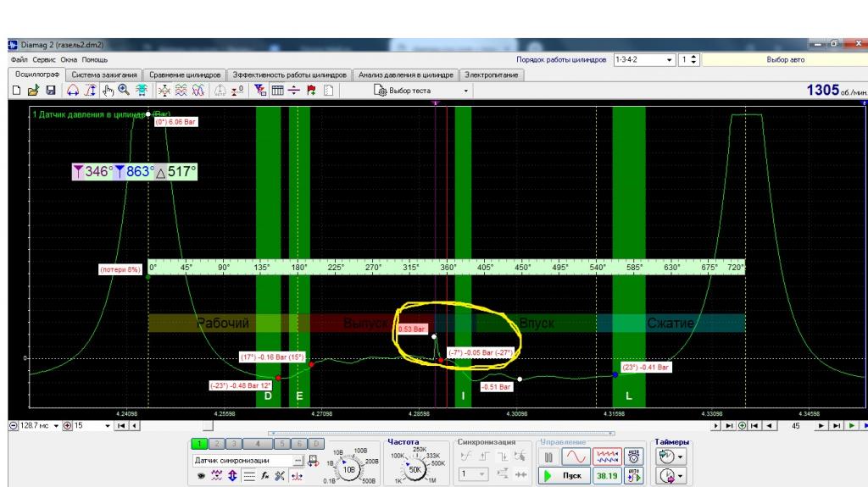Click the report page icon
This screenshot has width=868, height=487.
pos(328,91)
